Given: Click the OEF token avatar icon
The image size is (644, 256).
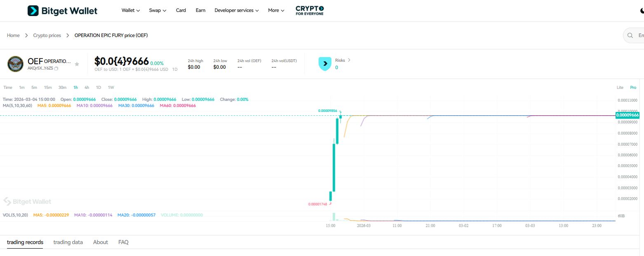Looking at the screenshot, I should click(x=16, y=64).
